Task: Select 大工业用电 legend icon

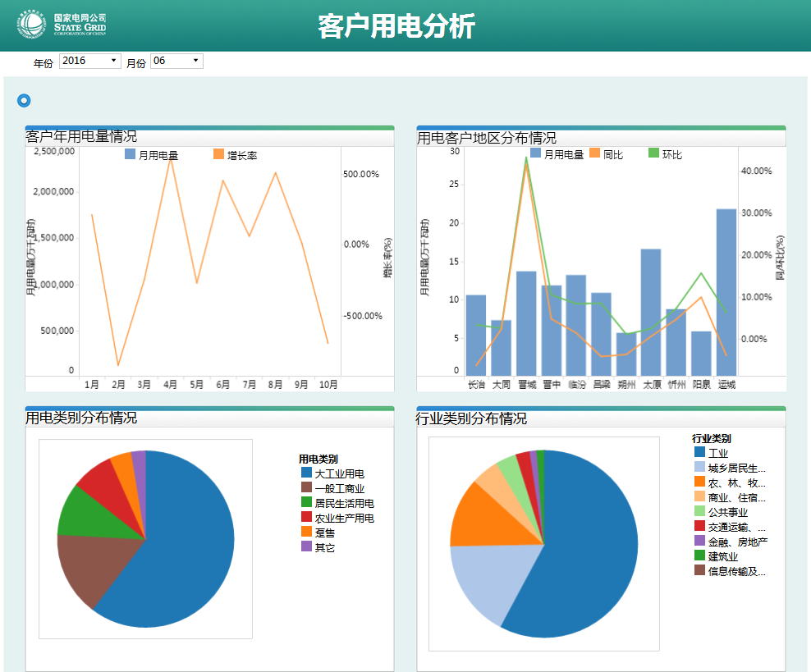Action: [306, 473]
